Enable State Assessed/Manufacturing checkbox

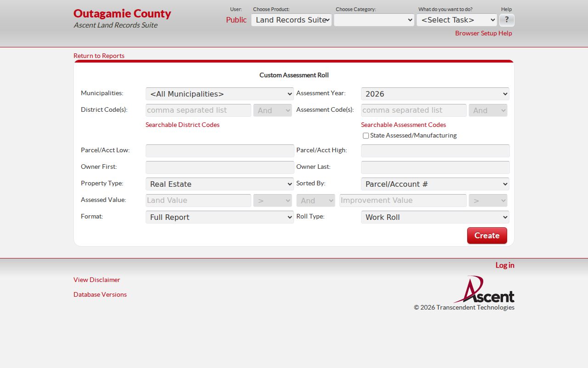(x=366, y=136)
